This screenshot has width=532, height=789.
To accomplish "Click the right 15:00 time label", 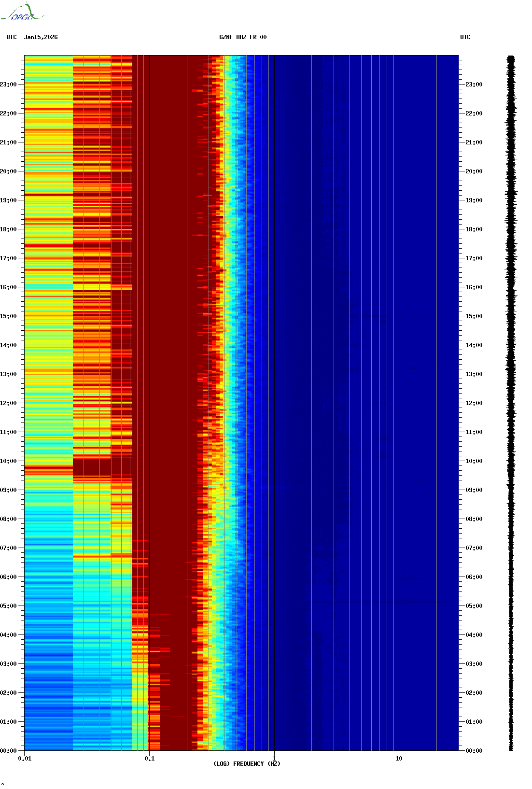I will (474, 316).
